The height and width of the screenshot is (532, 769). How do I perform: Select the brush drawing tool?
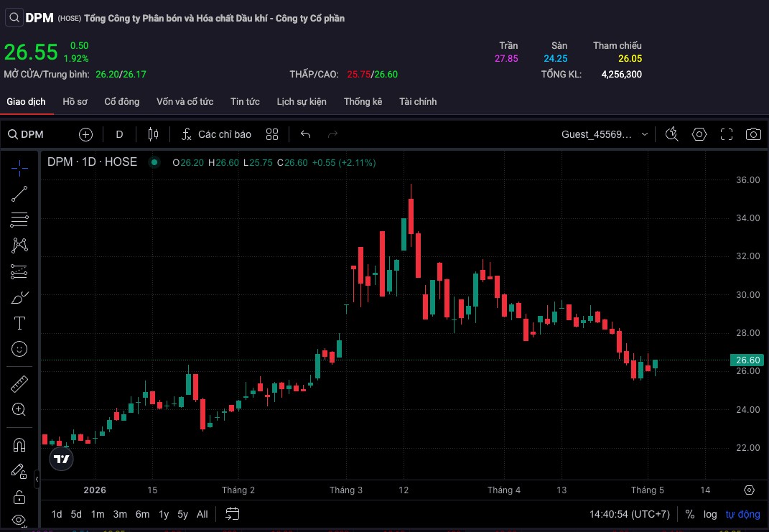[19, 297]
